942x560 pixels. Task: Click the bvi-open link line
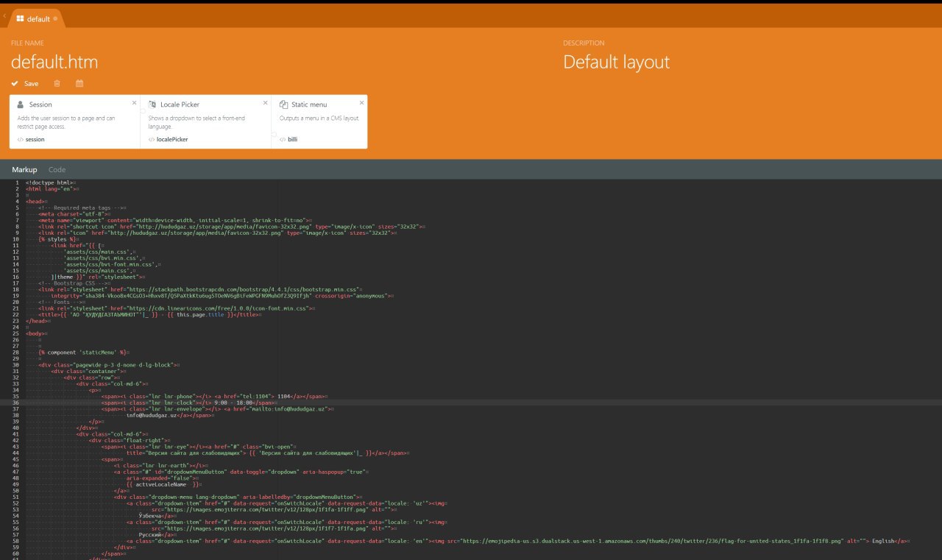199,447
